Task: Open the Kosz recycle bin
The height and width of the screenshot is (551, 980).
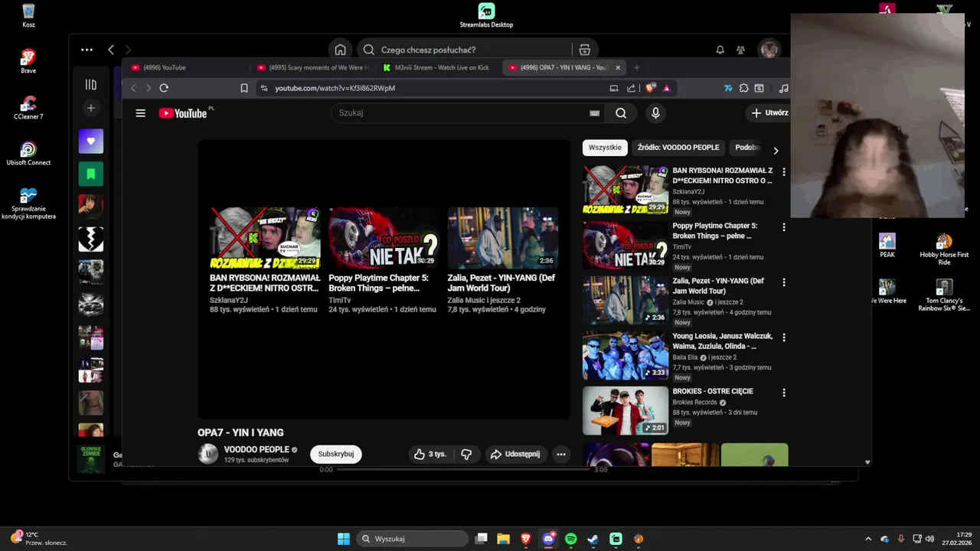Action: tap(28, 15)
